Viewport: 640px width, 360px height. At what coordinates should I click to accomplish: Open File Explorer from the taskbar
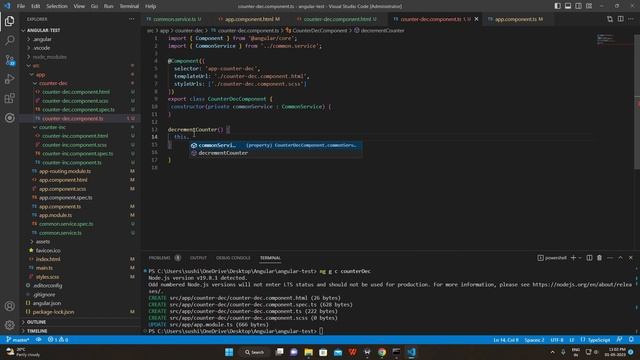point(309,352)
